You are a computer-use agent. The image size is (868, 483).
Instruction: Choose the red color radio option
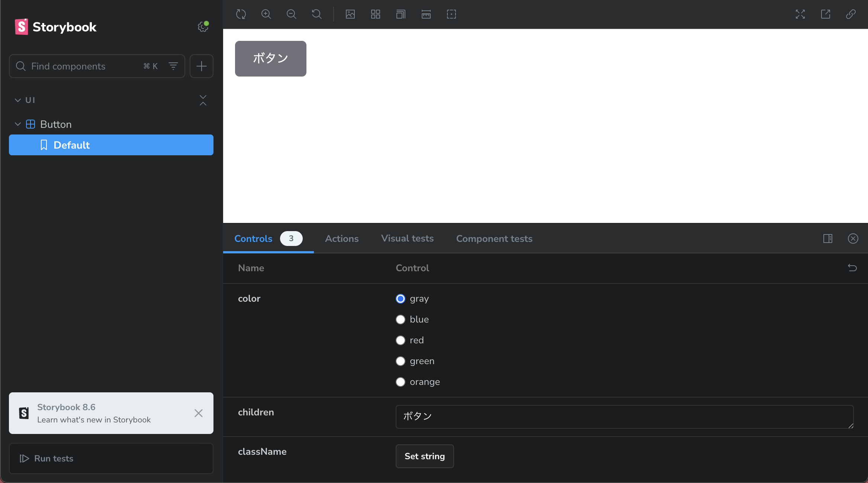pos(401,340)
